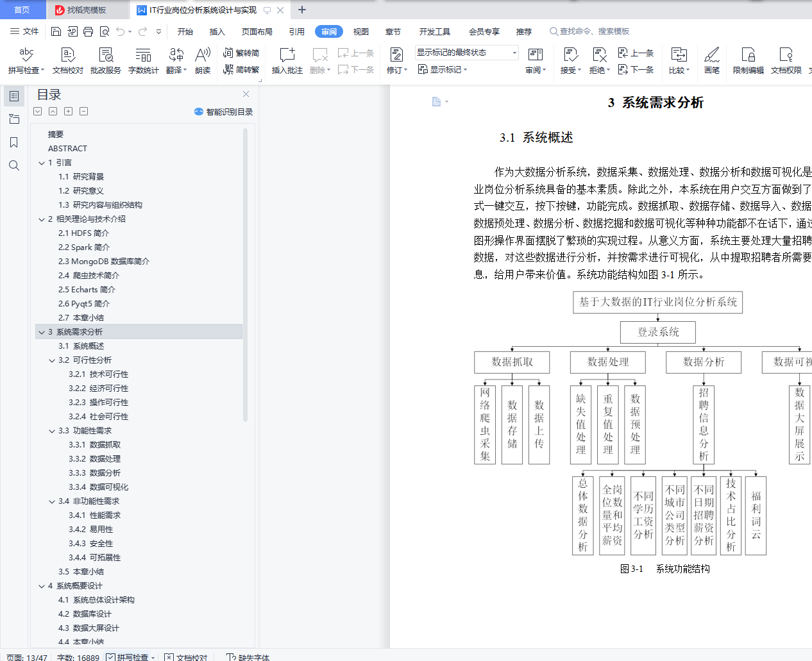The image size is (812, 661).
Task: Accept the revision (接受)
Action: coord(570,61)
